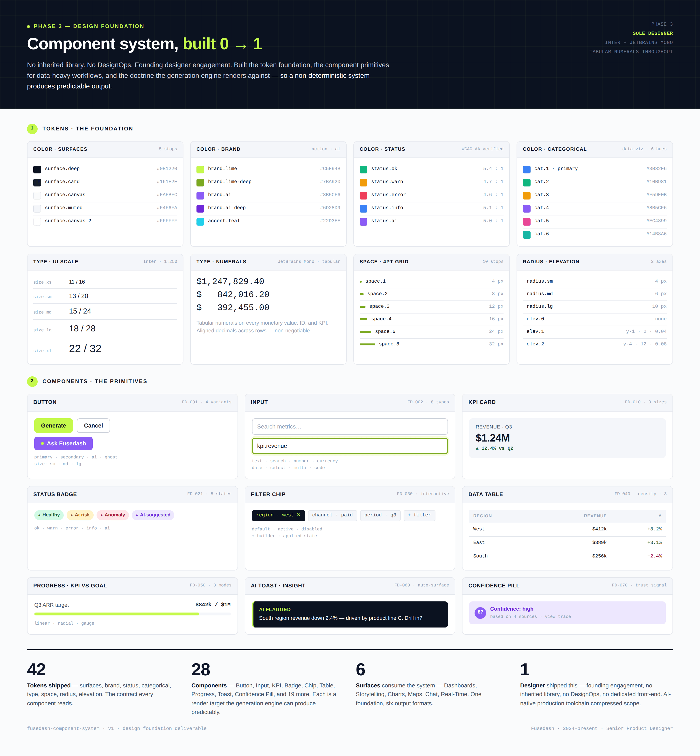Viewport: 700px width, 756px height.
Task: Click the Generate button
Action: tap(53, 425)
